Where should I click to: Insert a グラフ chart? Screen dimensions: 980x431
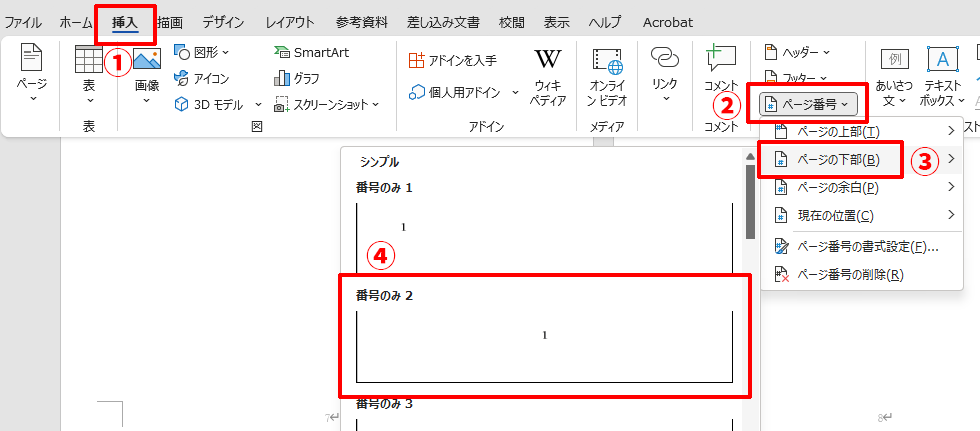297,79
